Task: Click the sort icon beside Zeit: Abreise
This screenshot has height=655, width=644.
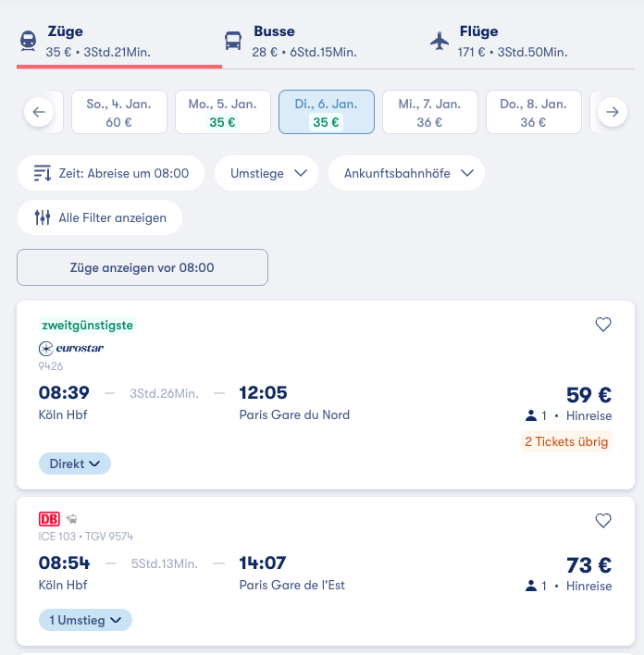Action: [43, 173]
